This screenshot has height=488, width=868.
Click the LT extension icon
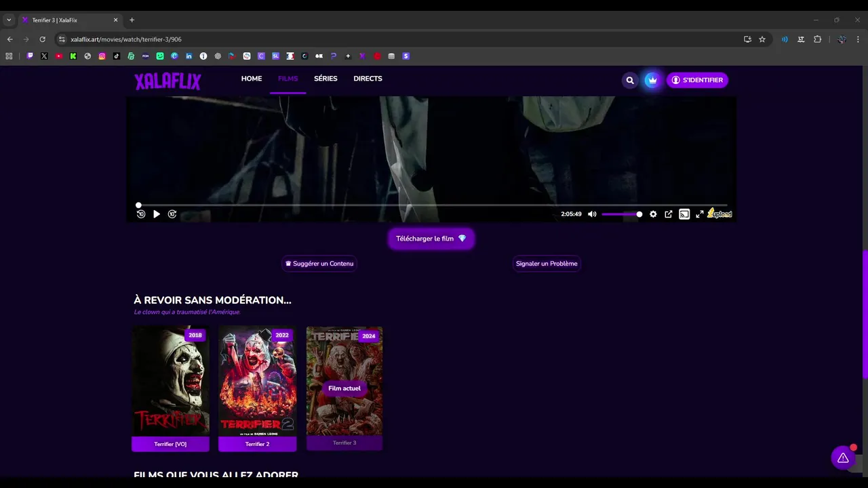801,39
